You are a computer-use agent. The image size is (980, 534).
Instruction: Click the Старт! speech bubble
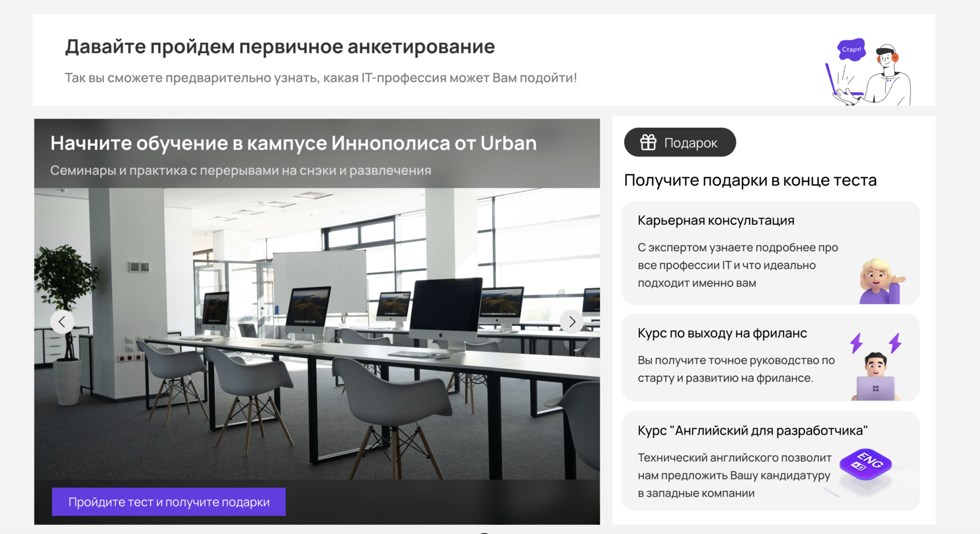pos(851,50)
